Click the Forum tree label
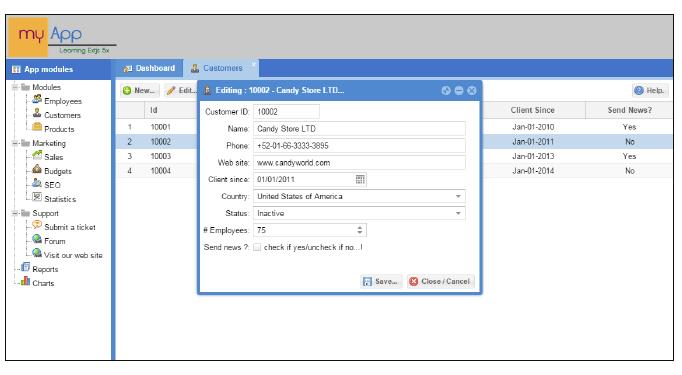682x375 pixels. pos(55,241)
